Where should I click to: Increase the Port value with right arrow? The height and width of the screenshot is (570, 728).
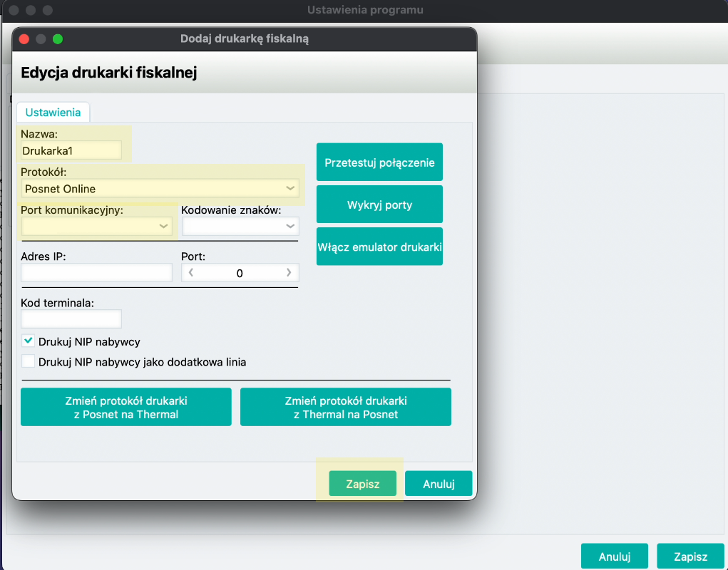click(289, 273)
